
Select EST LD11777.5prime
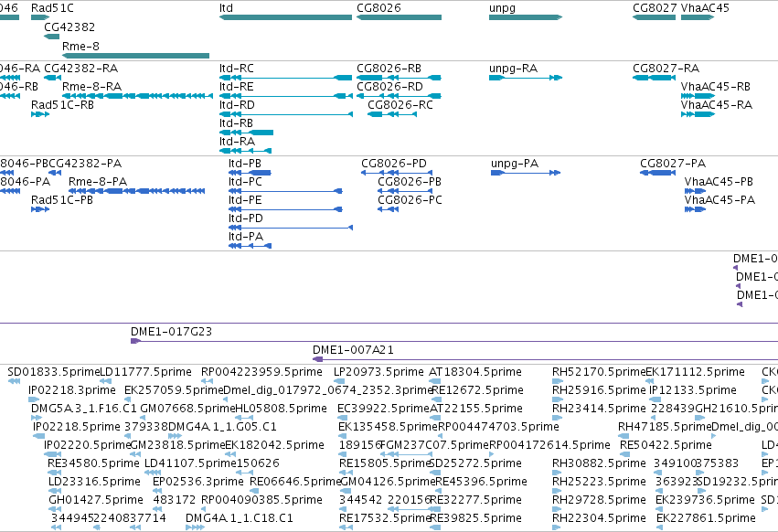(x=105, y=381)
